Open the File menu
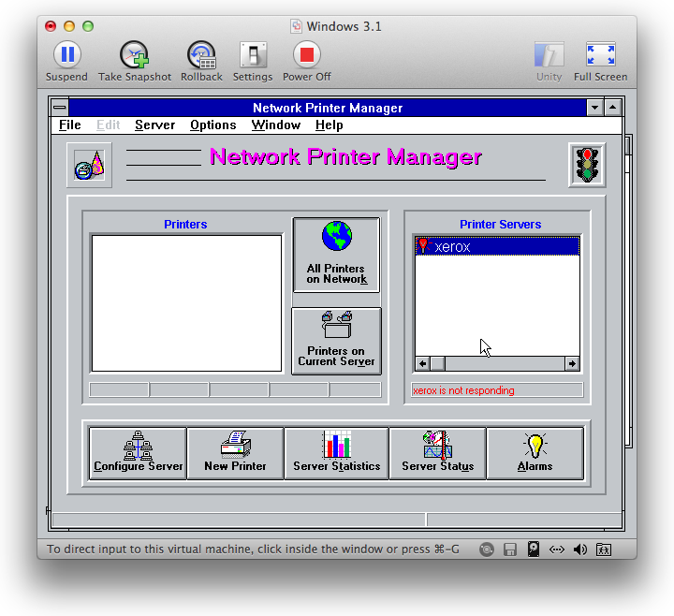Image resolution: width=674 pixels, height=616 pixels. pos(70,125)
